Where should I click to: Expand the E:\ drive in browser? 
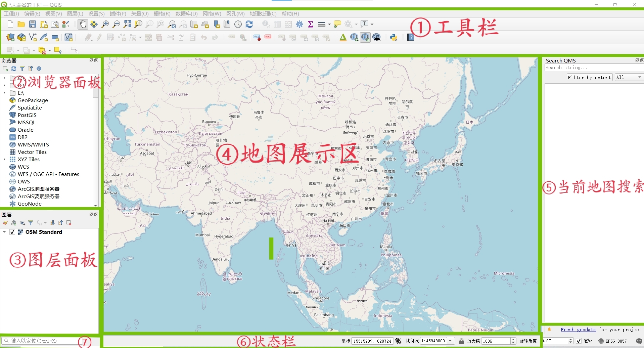click(x=4, y=93)
